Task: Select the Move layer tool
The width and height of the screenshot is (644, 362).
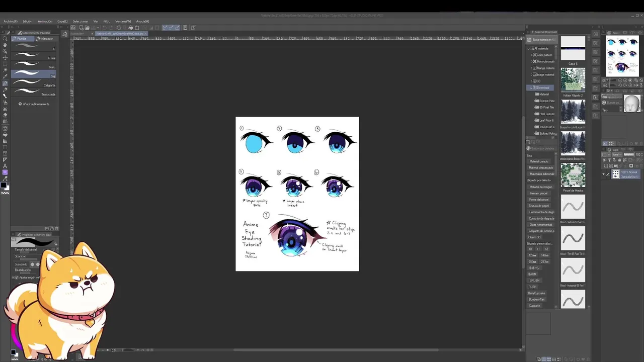Action: pos(5,58)
